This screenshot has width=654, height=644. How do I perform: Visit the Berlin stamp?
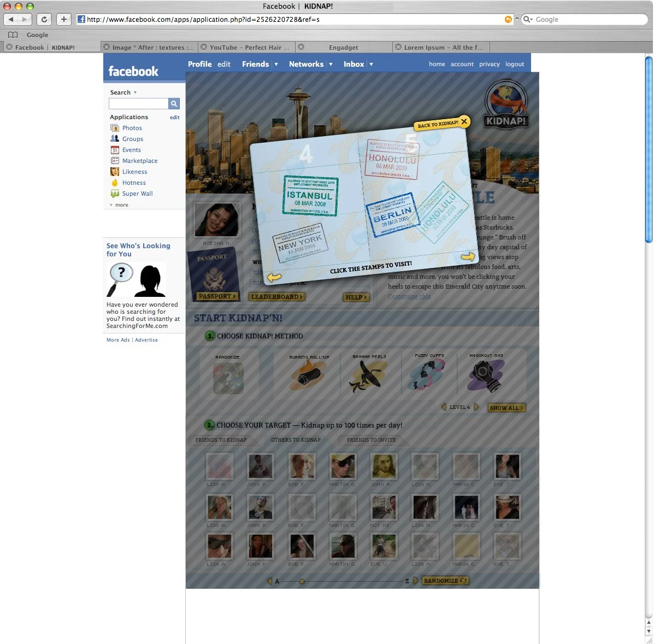[x=392, y=214]
